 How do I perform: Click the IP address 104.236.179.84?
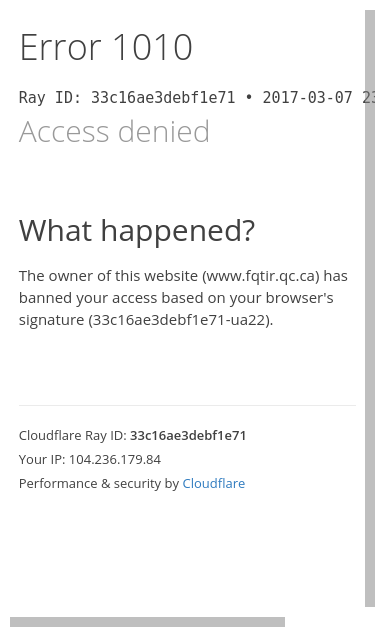click(x=115, y=459)
